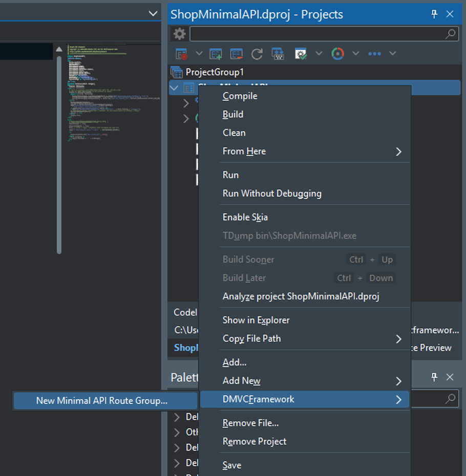Open the dropdown next to Activate project icon
The width and height of the screenshot is (466, 476).
click(x=199, y=53)
